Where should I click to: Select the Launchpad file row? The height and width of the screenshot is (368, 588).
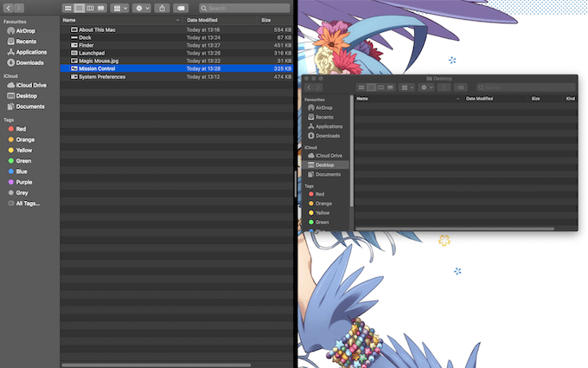pyautogui.click(x=176, y=53)
